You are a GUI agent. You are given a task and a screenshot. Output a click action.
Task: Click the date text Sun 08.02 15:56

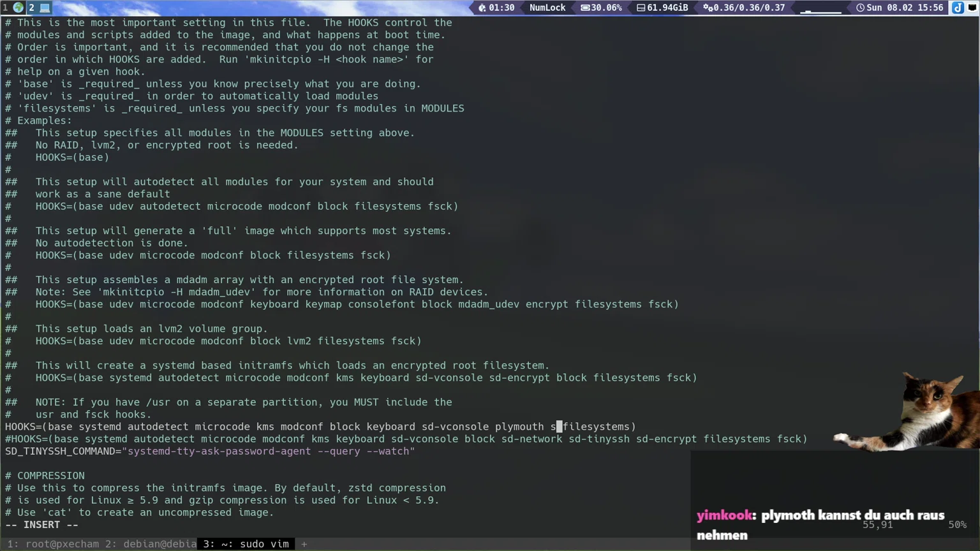(x=905, y=8)
